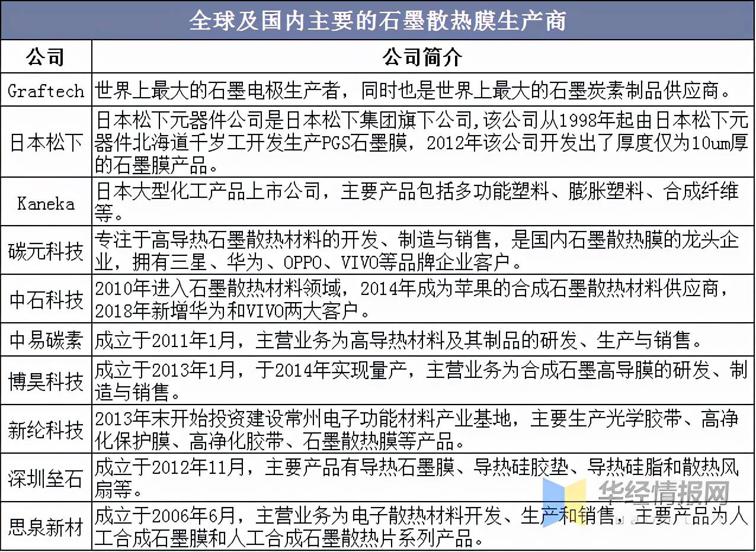
Task: Click description starting 日本大型化工产品上市公司
Action: click(x=423, y=201)
